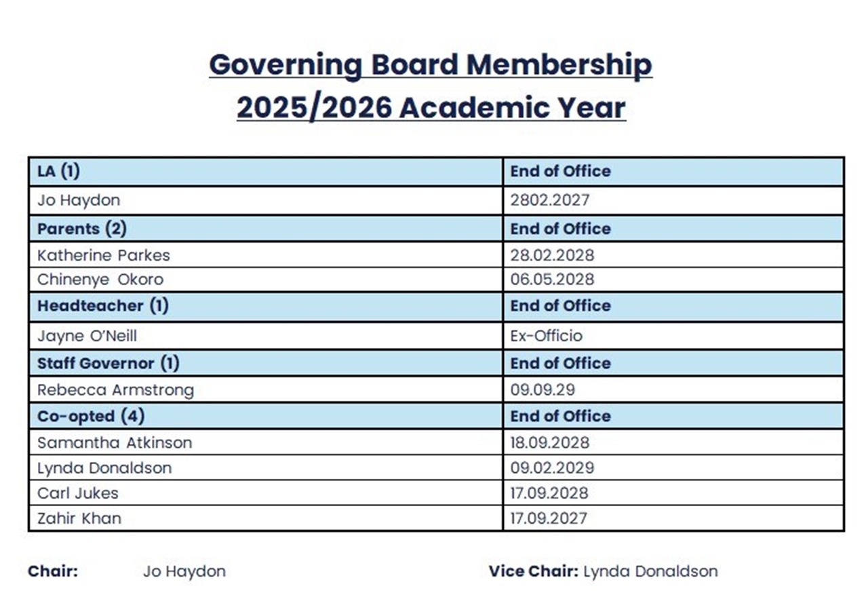Click Carl Jukes' name cell
Viewport: 868px width, 591px height.
[78, 493]
